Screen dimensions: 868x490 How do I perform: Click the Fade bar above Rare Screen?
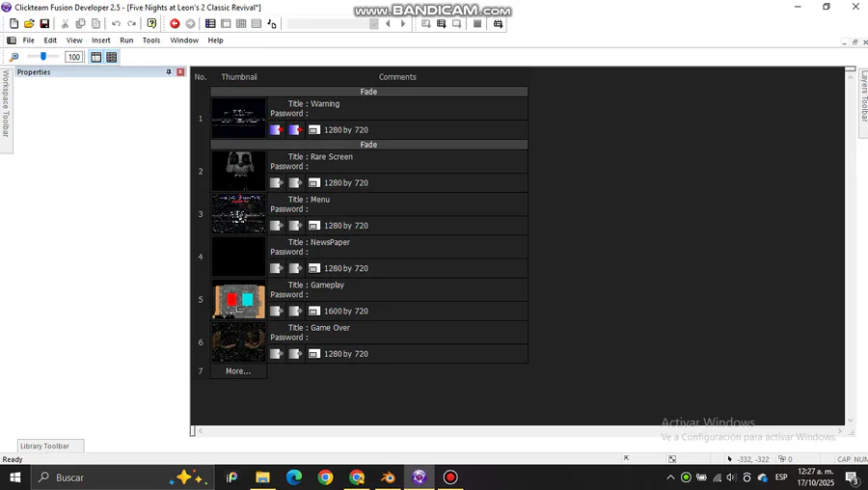368,145
